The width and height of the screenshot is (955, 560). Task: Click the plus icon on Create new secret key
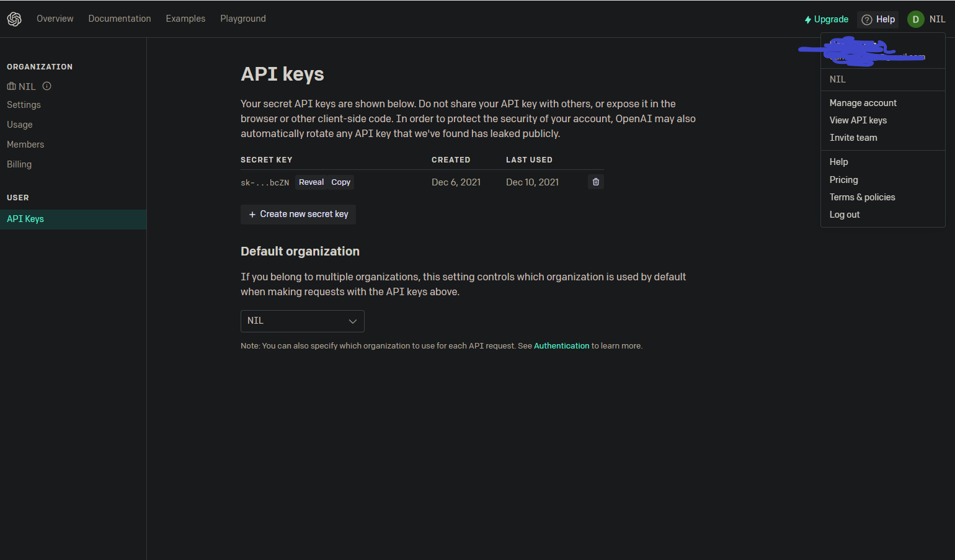pyautogui.click(x=252, y=215)
